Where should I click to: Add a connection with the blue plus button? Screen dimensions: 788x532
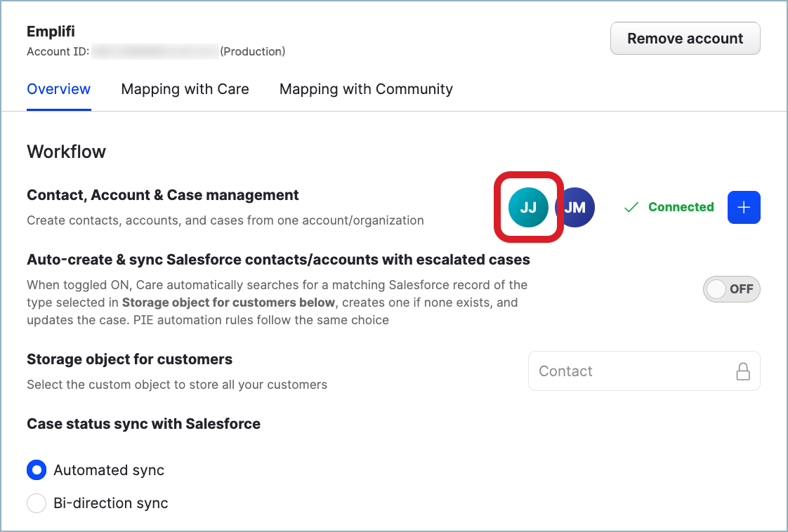744,207
